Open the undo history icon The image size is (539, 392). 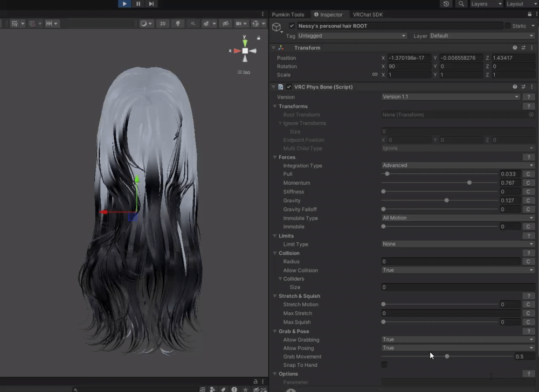click(446, 4)
